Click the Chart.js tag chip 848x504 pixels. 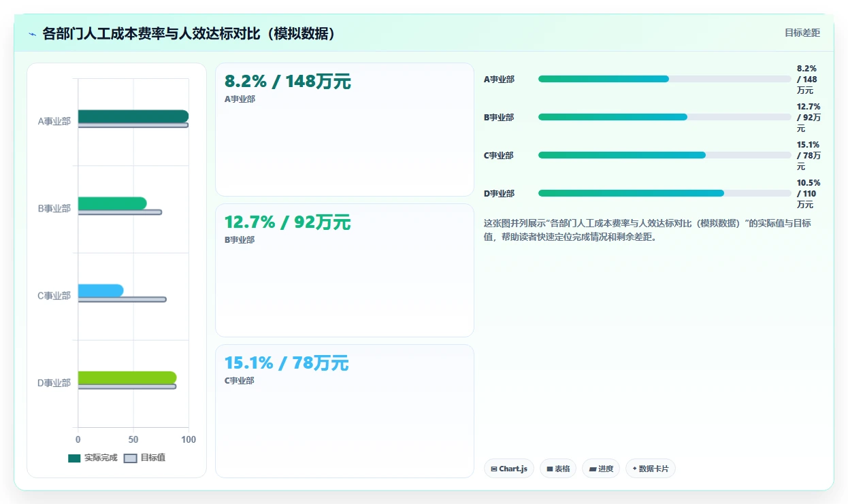click(x=509, y=469)
